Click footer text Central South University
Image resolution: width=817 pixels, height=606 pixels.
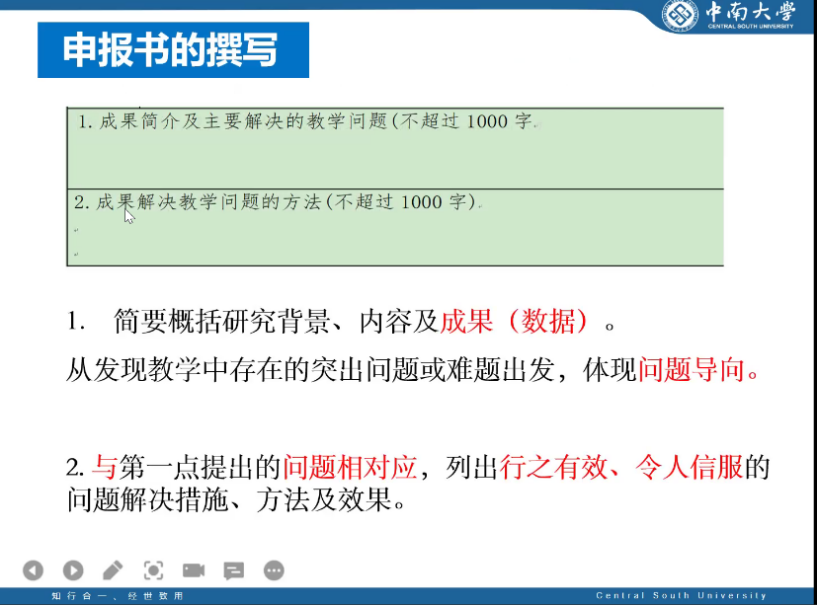point(681,596)
